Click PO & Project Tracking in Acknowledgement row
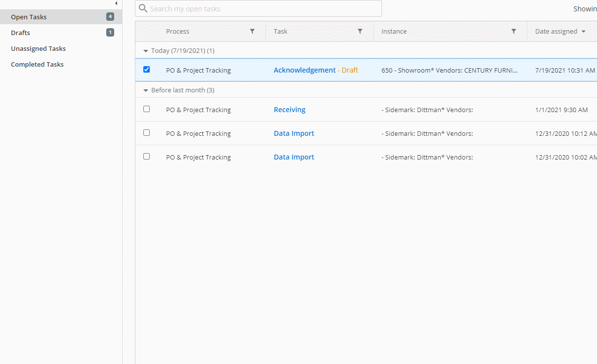597x364 pixels. point(198,70)
